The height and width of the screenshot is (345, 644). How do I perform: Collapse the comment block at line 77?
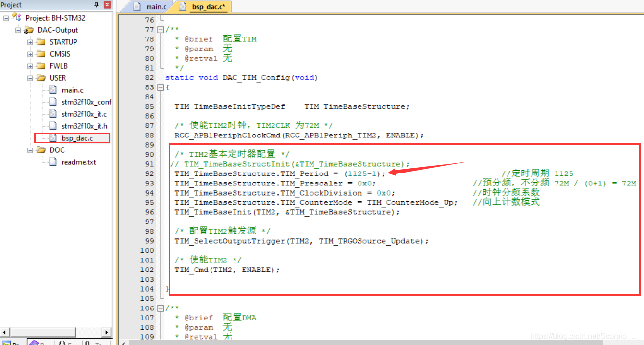pyautogui.click(x=161, y=30)
